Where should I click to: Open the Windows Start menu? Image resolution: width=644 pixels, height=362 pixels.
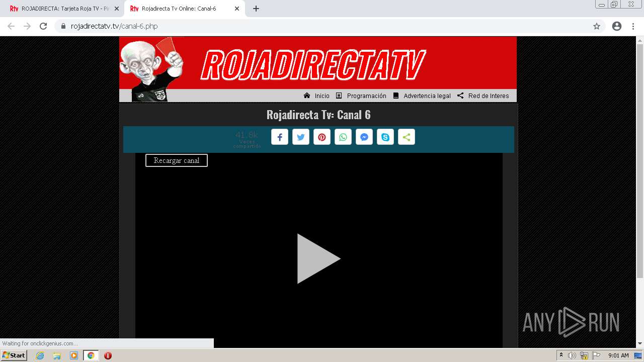point(14,355)
